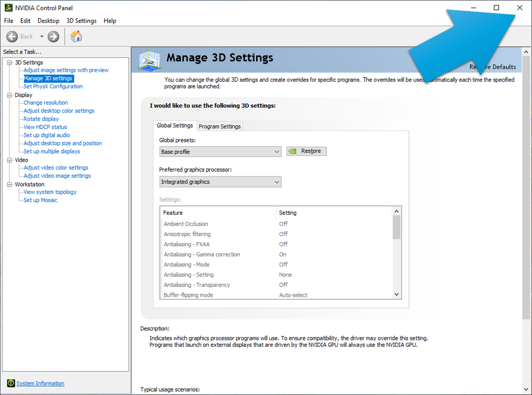Viewport: 532px width, 395px height.
Task: Open the Desktop menu
Action: 48,21
